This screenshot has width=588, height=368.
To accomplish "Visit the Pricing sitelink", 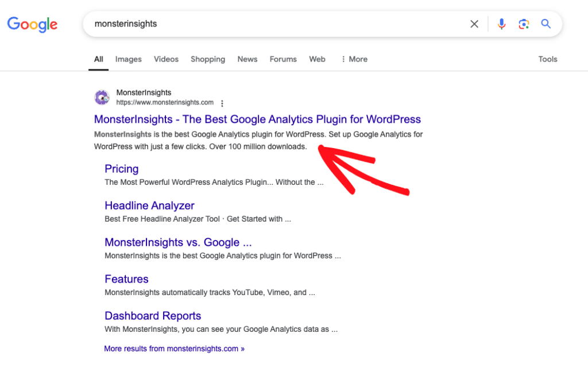I will [x=121, y=169].
